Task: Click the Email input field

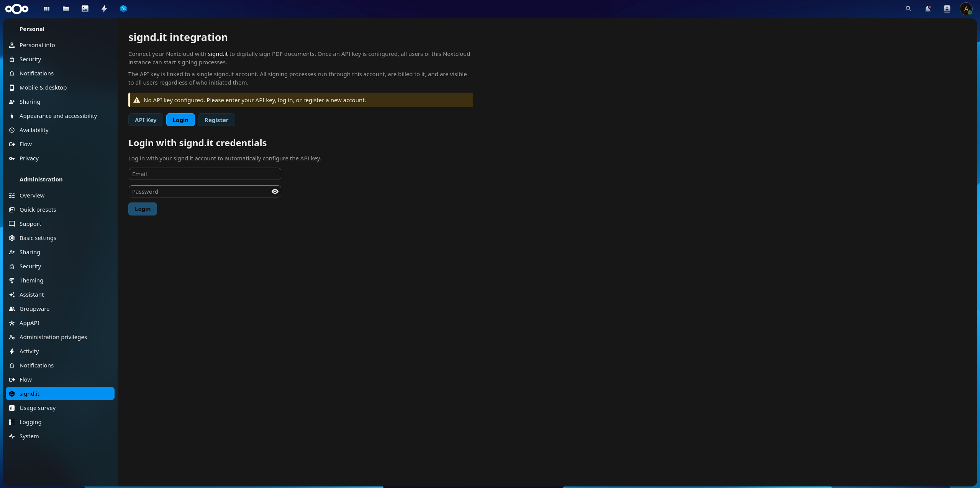Action: pos(205,174)
